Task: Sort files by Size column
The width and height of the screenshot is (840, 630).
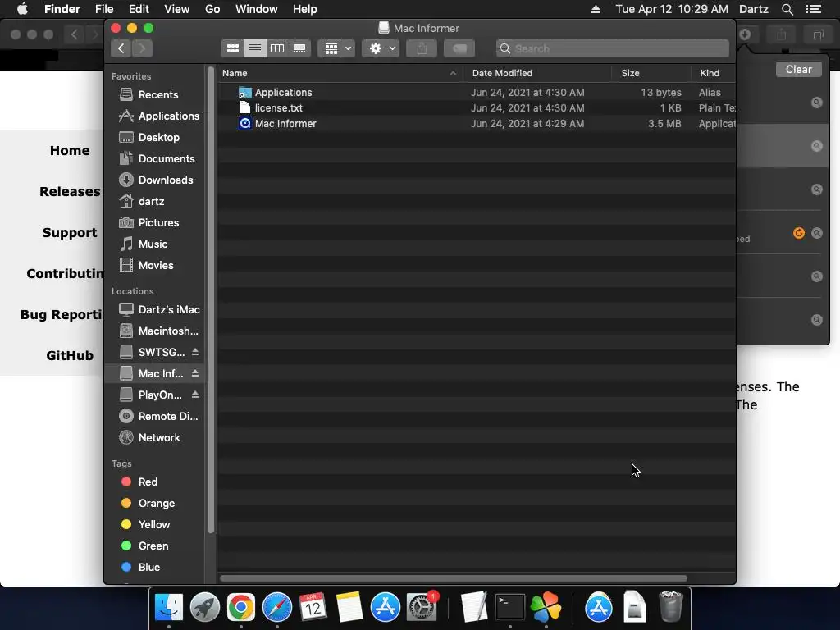Action: click(x=651, y=73)
